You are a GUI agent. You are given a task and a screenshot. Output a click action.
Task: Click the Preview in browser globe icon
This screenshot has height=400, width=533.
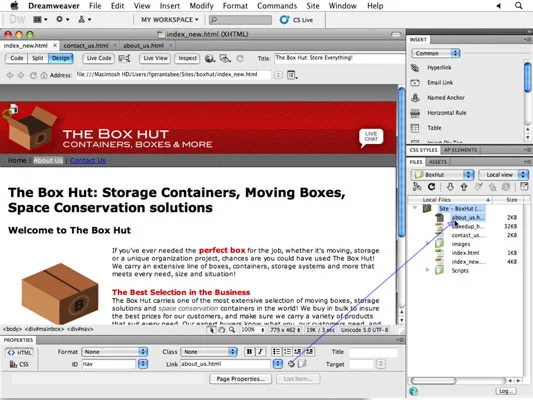coord(210,58)
